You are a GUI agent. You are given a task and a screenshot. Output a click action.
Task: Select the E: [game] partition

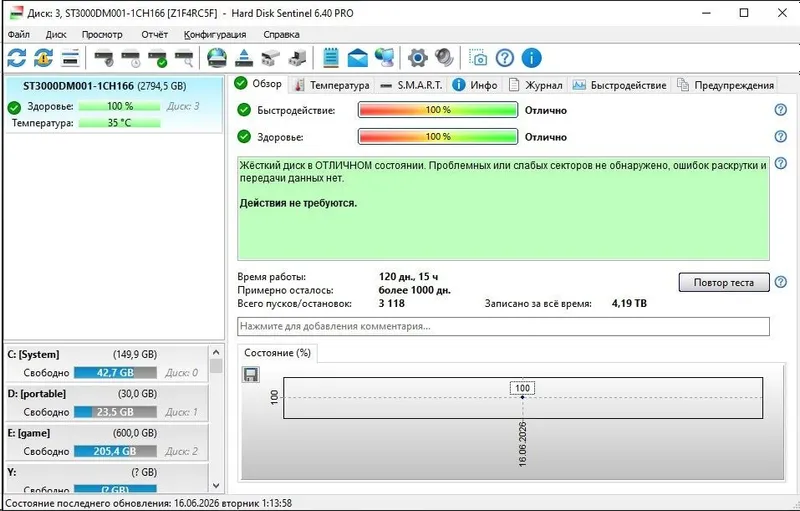pyautogui.click(x=107, y=442)
